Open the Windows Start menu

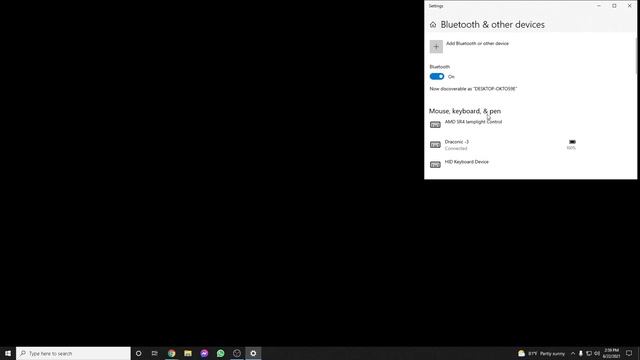8,353
